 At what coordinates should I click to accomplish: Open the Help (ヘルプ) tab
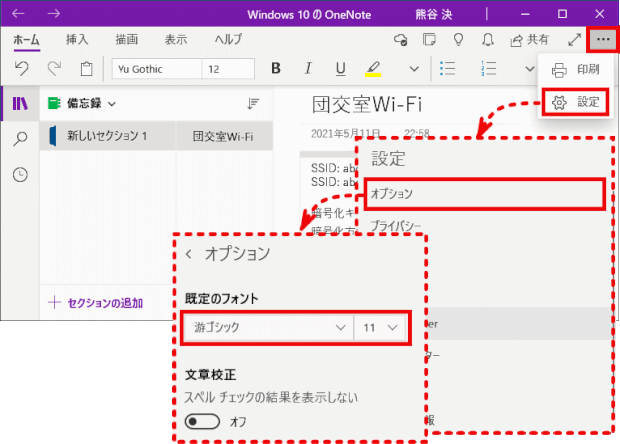228,40
